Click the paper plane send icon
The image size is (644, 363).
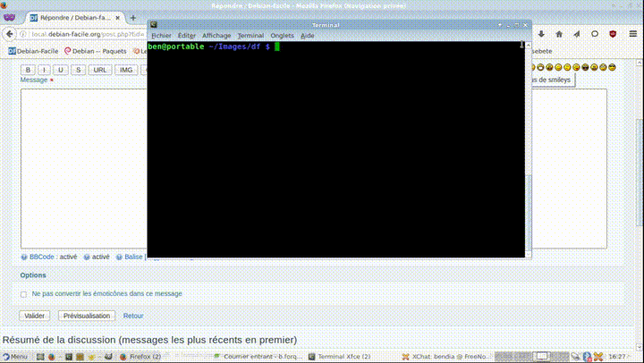click(577, 34)
